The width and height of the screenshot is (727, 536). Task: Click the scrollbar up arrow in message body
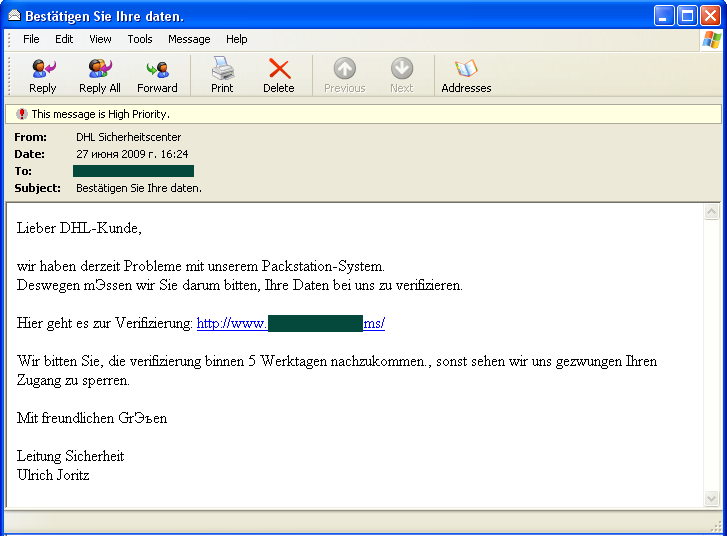[711, 212]
